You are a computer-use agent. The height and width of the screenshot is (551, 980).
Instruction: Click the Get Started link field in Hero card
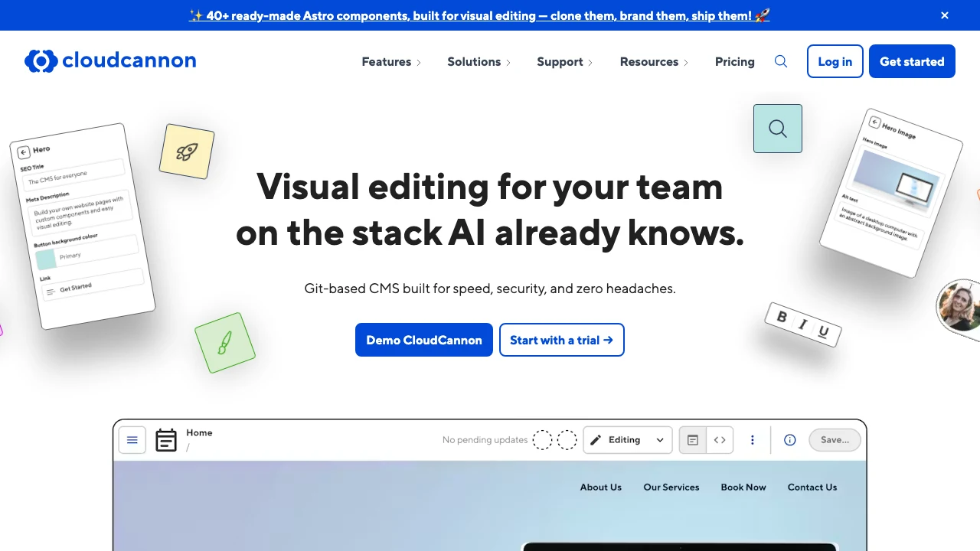click(93, 285)
